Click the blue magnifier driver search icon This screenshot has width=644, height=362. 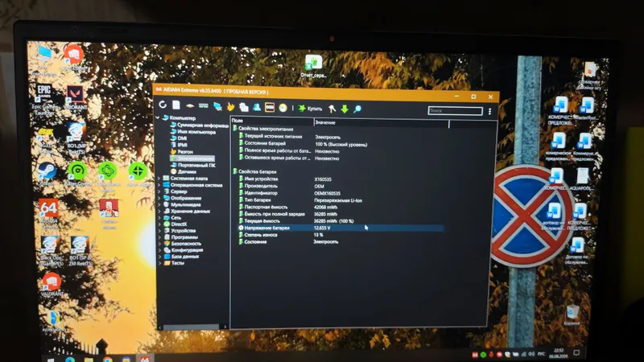coord(357,109)
